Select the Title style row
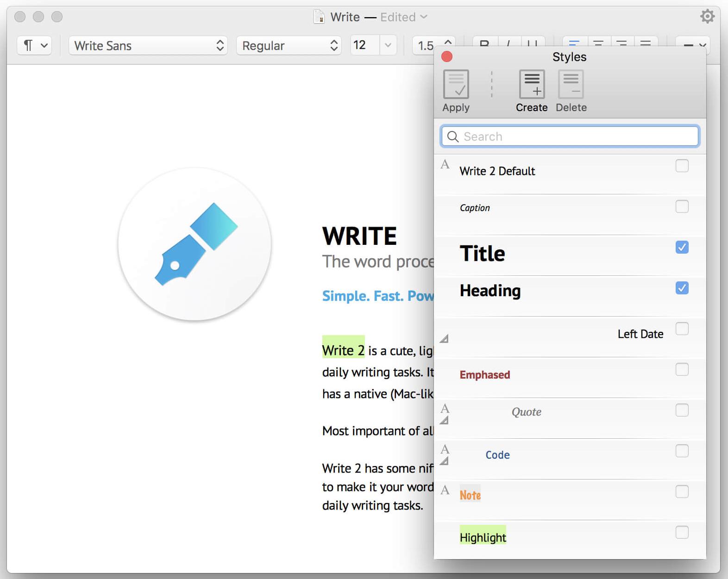The image size is (728, 579). click(570, 255)
